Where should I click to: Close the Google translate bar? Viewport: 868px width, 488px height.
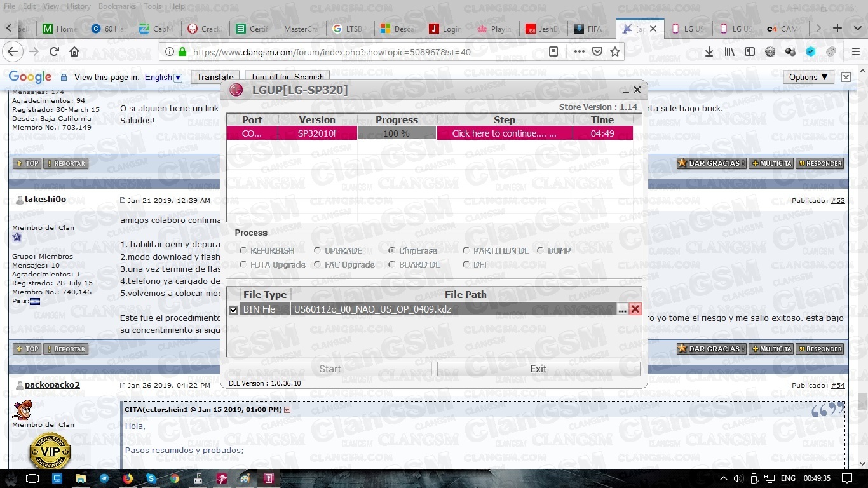(x=846, y=77)
